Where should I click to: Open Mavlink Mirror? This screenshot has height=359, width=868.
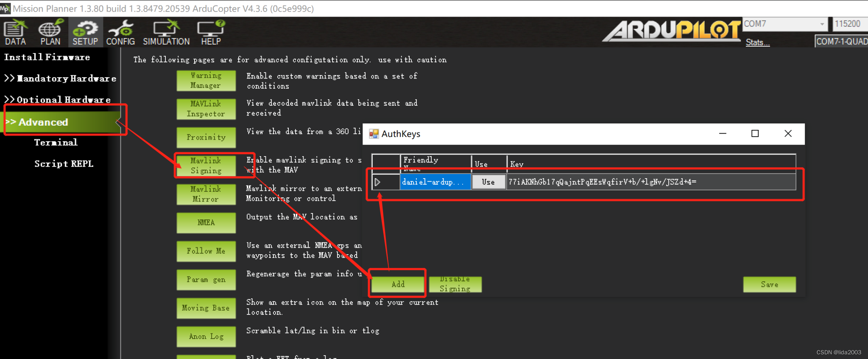pyautogui.click(x=206, y=194)
